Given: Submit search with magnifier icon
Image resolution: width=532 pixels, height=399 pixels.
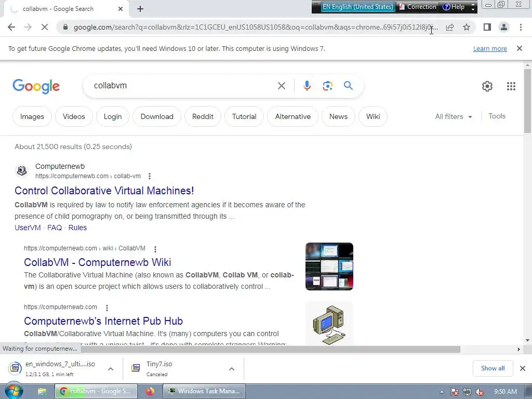Looking at the screenshot, I should click(348, 86).
